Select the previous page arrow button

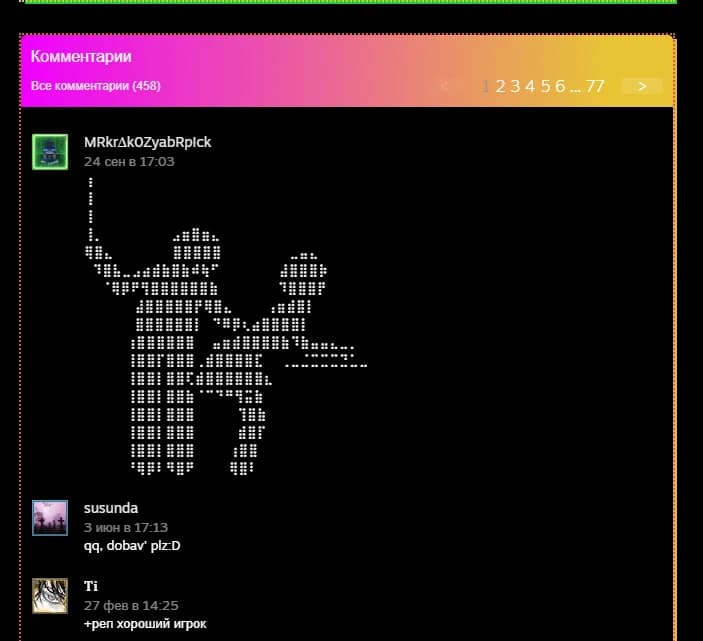(x=444, y=86)
